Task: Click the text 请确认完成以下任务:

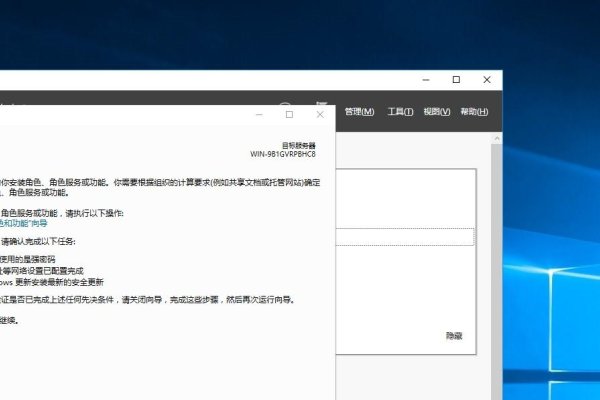Action: coord(38,242)
